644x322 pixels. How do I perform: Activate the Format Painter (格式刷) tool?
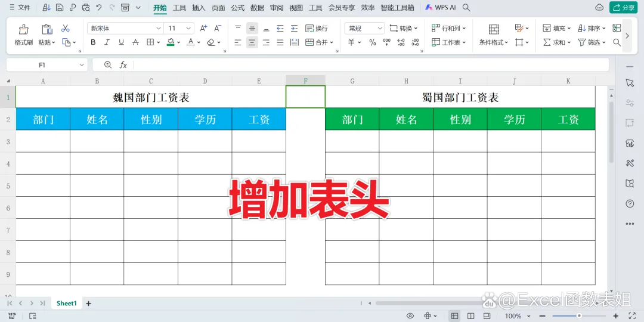[x=24, y=35]
